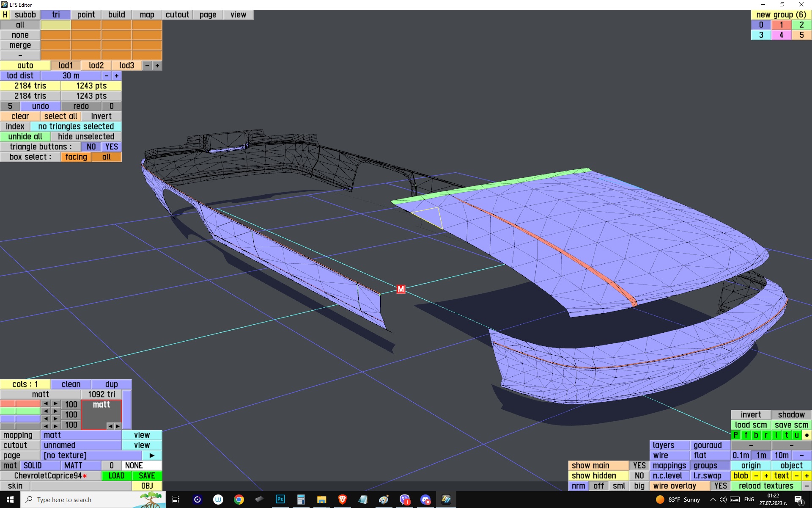This screenshot has height=508, width=812.
Task: Click the red M marker in viewport
Action: coord(401,289)
